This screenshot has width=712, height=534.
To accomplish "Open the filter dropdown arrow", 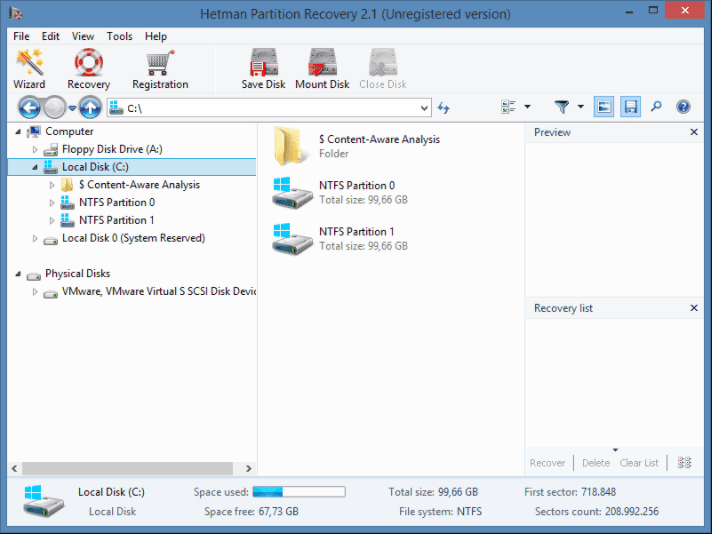I will [580, 107].
